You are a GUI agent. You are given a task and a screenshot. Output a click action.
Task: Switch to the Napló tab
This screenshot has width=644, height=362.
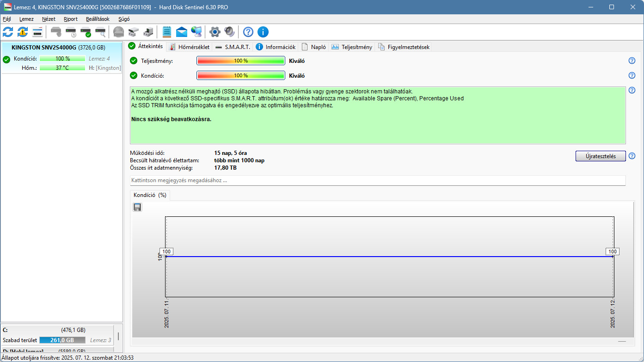[x=314, y=47]
